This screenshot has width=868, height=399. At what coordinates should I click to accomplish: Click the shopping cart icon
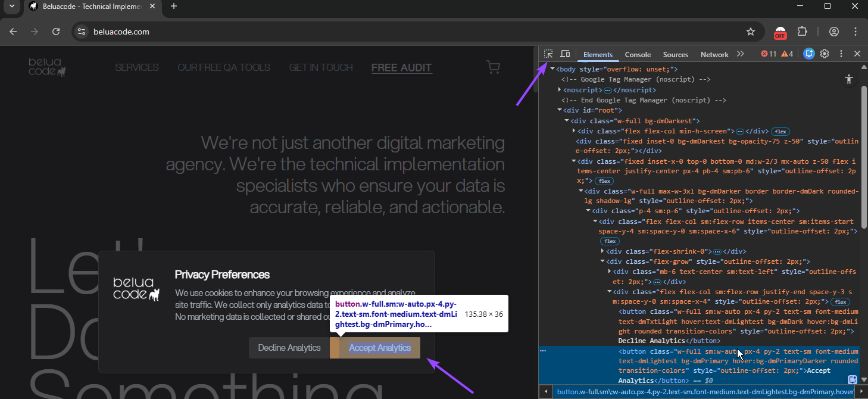(x=492, y=67)
